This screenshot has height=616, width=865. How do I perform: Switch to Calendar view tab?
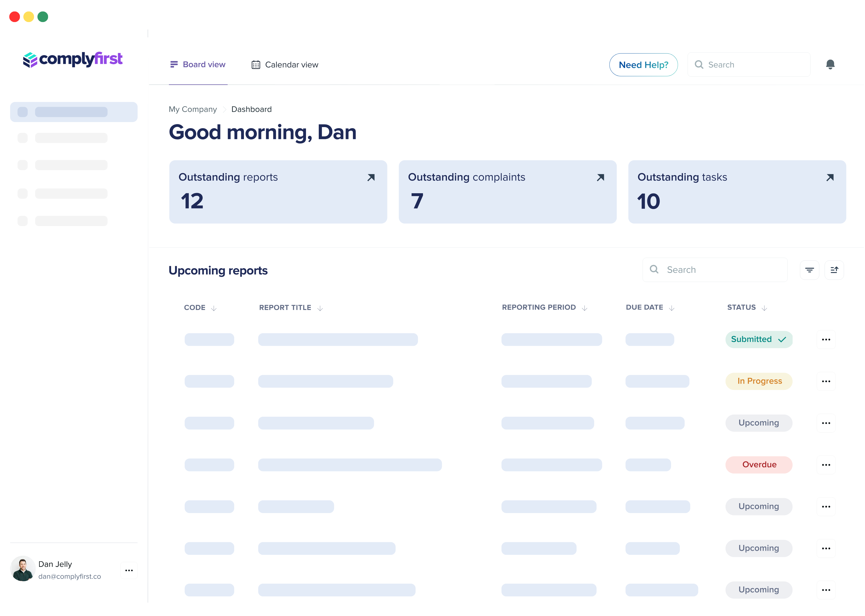(x=285, y=65)
